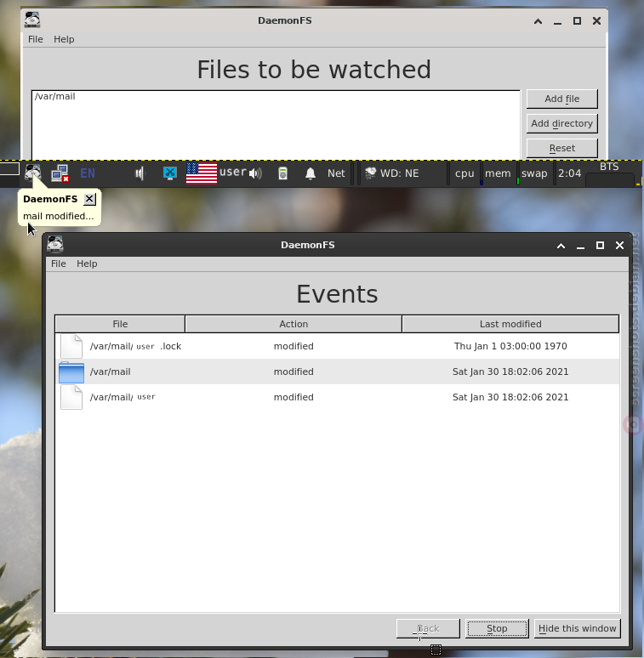
Task: Roll up the Events window with the title bar arrow
Action: click(x=561, y=246)
